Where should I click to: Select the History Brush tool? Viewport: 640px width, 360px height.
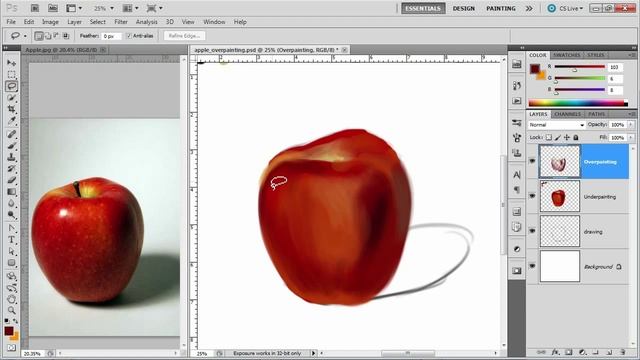(x=11, y=169)
